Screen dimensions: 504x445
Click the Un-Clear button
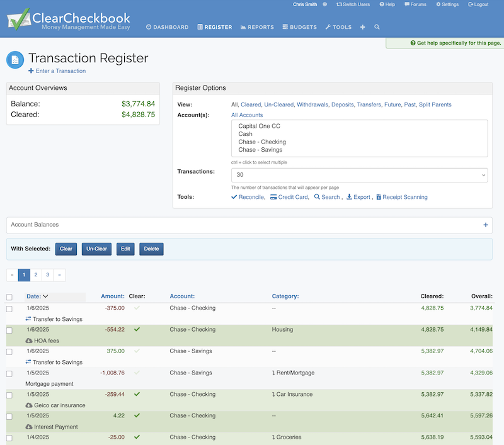coord(96,249)
